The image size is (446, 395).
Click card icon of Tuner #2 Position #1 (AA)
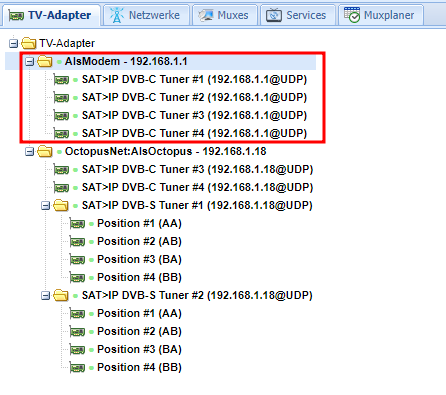pos(78,314)
